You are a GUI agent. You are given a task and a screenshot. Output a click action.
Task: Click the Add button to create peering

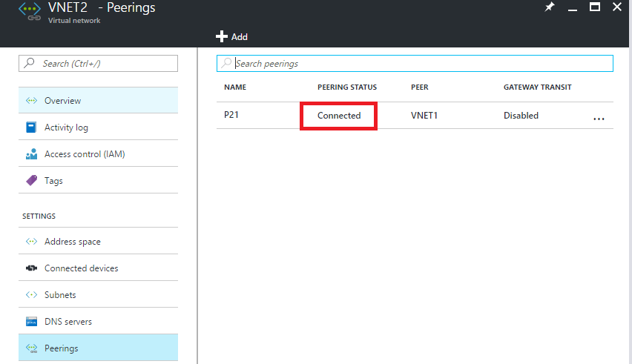point(231,36)
